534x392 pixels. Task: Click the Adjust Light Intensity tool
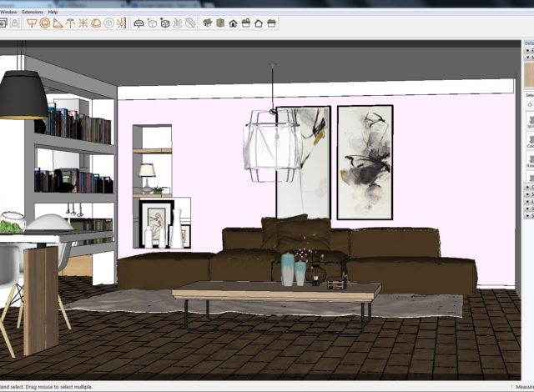pos(121,23)
